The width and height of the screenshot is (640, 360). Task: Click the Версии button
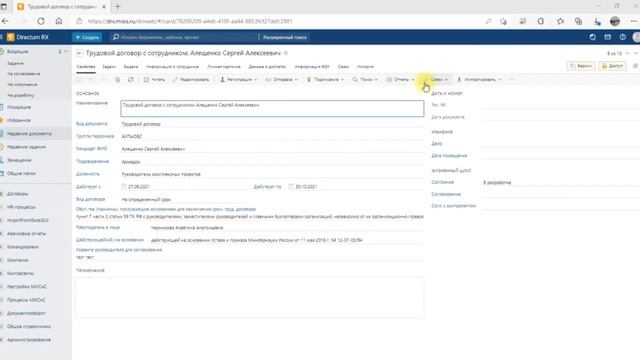(580, 66)
